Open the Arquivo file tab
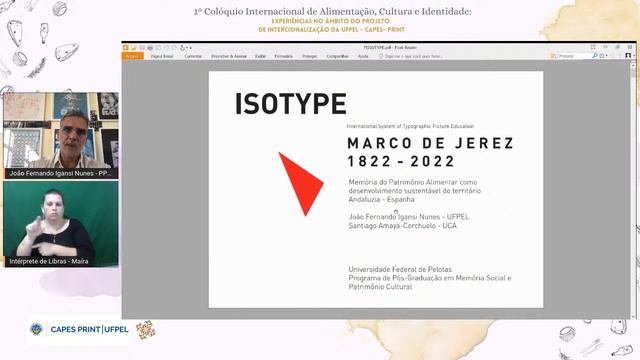 click(x=133, y=56)
